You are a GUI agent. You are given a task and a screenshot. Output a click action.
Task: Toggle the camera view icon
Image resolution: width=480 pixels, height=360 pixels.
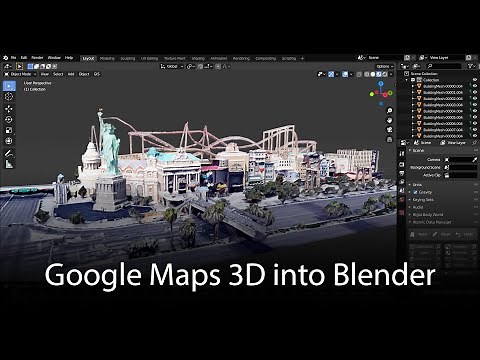(389, 130)
